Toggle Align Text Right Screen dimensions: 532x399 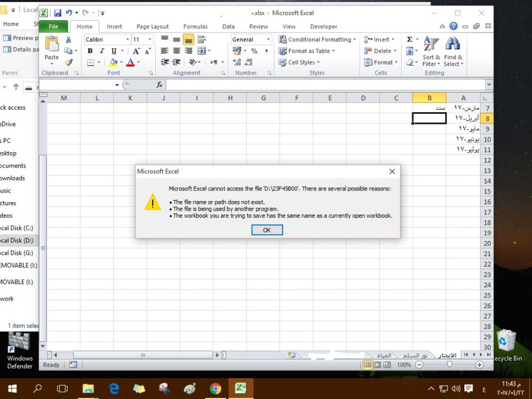[x=188, y=51]
